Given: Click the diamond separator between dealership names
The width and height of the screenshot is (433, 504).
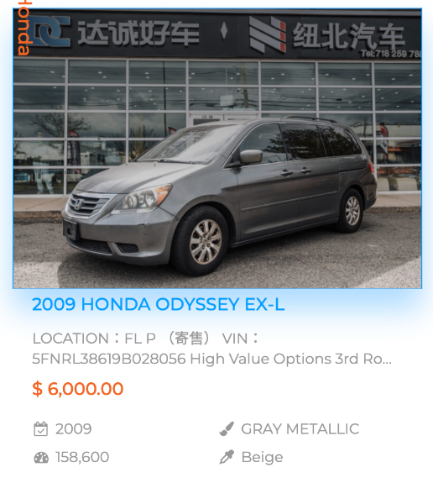Looking at the screenshot, I should pos(224,31).
